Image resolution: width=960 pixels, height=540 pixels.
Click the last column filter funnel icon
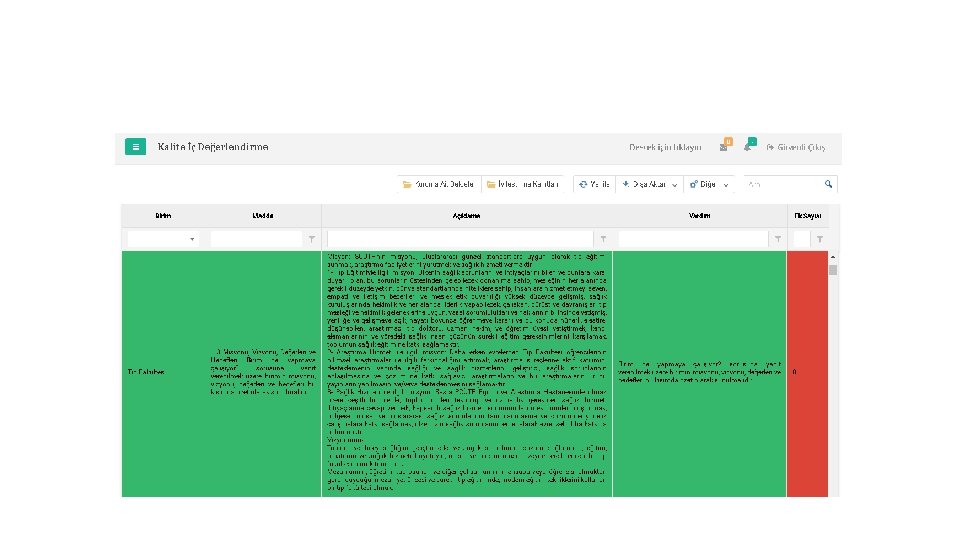[x=820, y=239]
